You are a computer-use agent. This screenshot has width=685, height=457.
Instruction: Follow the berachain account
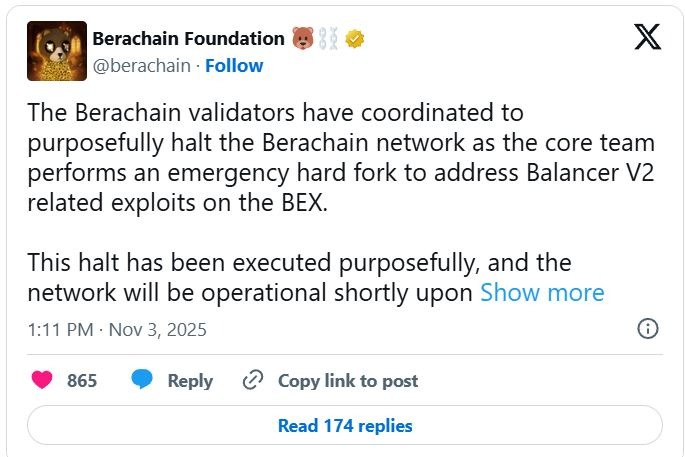(x=234, y=66)
